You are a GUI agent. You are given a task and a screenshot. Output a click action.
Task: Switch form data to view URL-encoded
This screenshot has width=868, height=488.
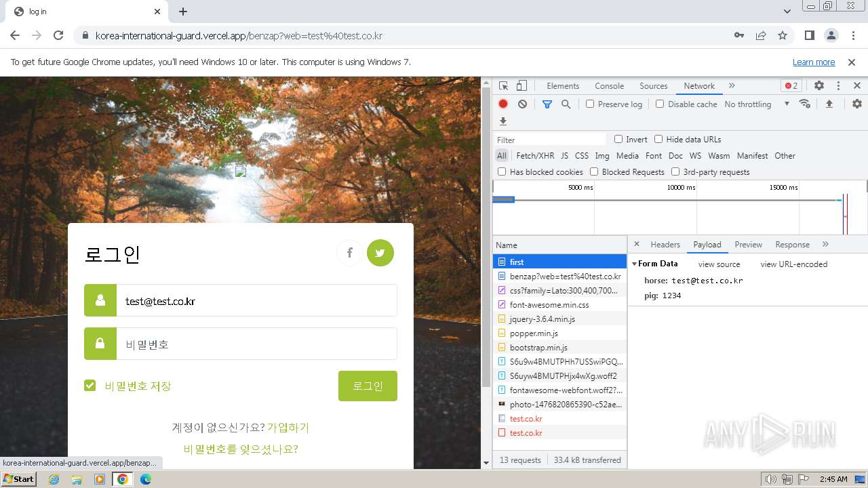[794, 264]
